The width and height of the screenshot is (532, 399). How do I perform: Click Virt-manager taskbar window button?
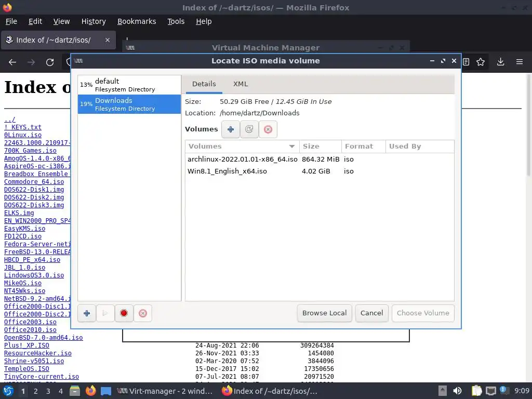click(165, 391)
